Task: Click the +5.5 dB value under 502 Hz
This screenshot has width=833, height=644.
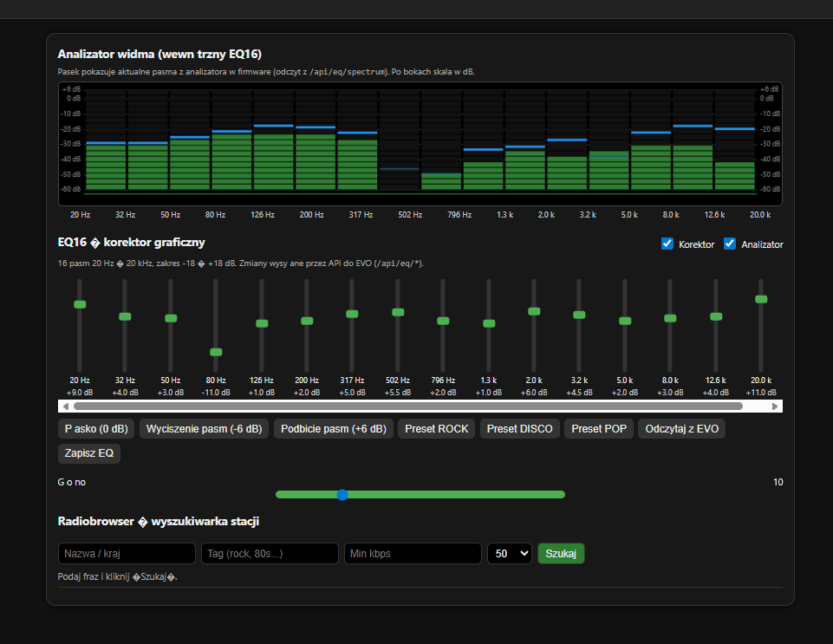Action: (x=398, y=393)
